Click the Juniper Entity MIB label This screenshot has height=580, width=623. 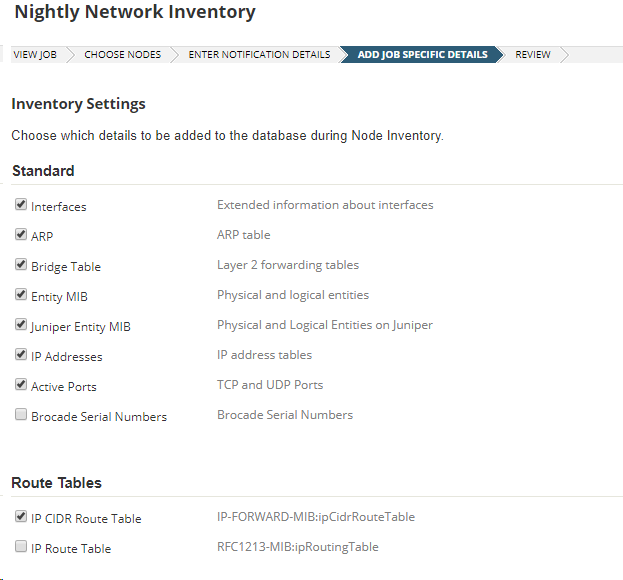pos(81,327)
